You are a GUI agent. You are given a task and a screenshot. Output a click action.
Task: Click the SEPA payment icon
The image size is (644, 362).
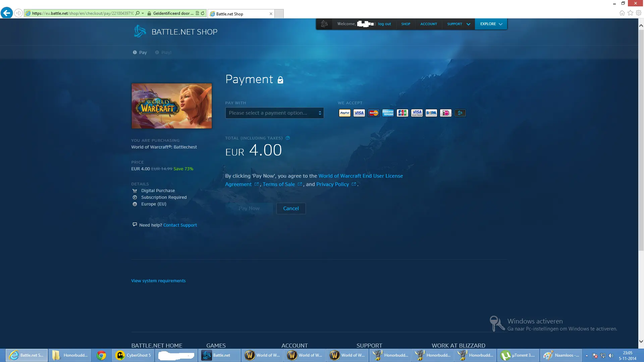pos(431,113)
